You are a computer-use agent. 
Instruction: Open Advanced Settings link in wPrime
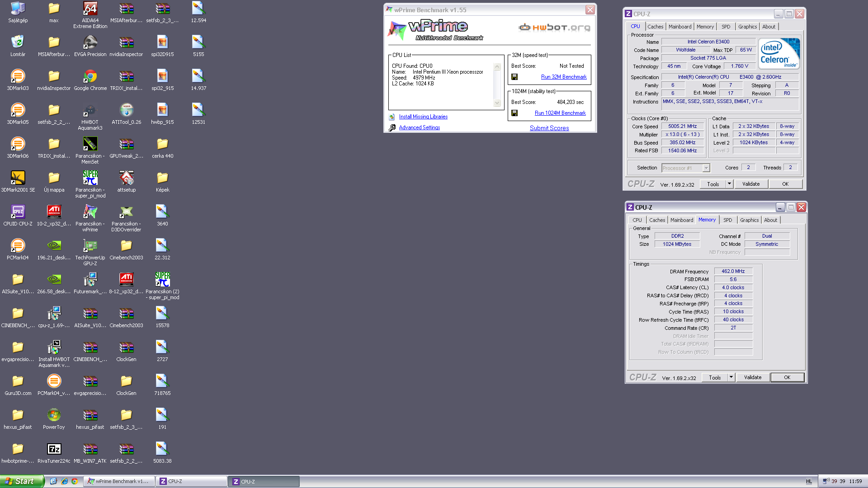coord(419,127)
